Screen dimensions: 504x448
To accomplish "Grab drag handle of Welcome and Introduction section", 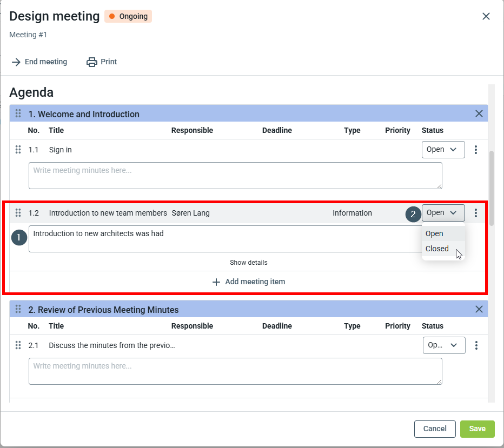I will pos(18,114).
